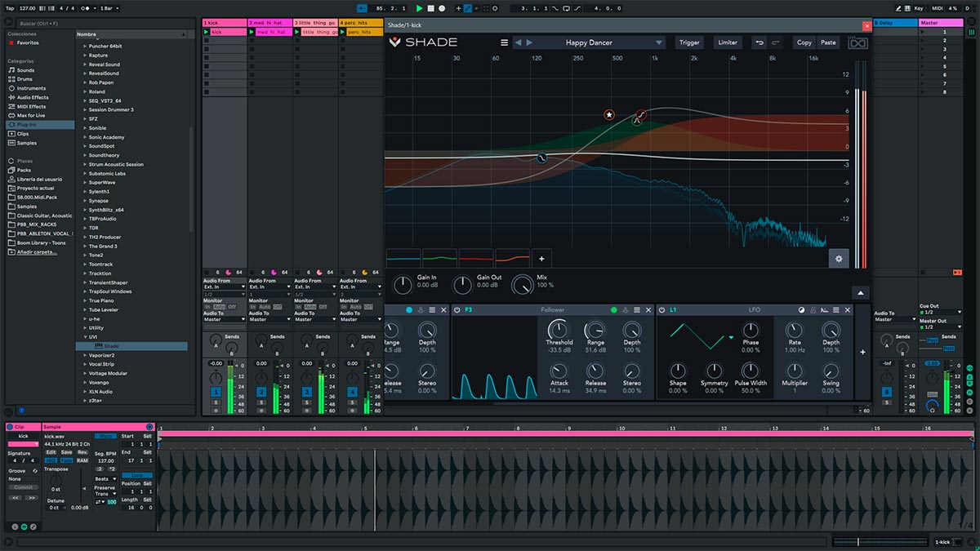Select the star-shaped EQ node
This screenshot has height=551, width=980.
coord(609,115)
